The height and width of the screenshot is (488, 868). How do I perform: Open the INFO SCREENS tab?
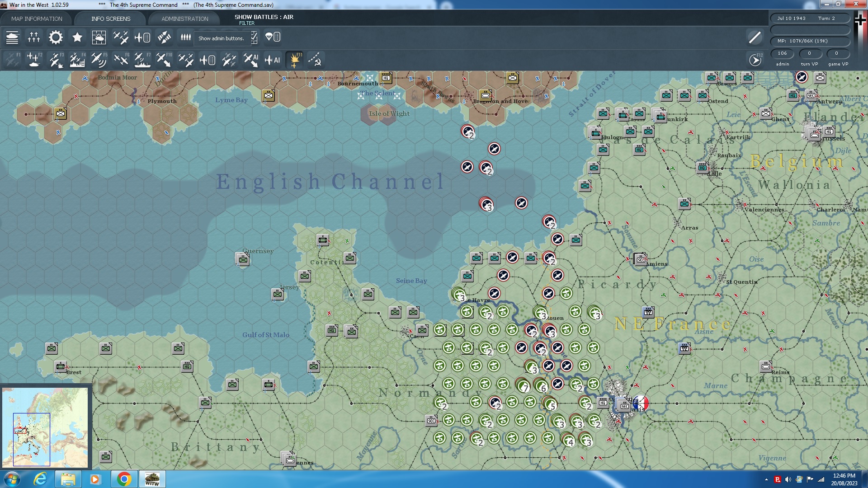(x=110, y=19)
